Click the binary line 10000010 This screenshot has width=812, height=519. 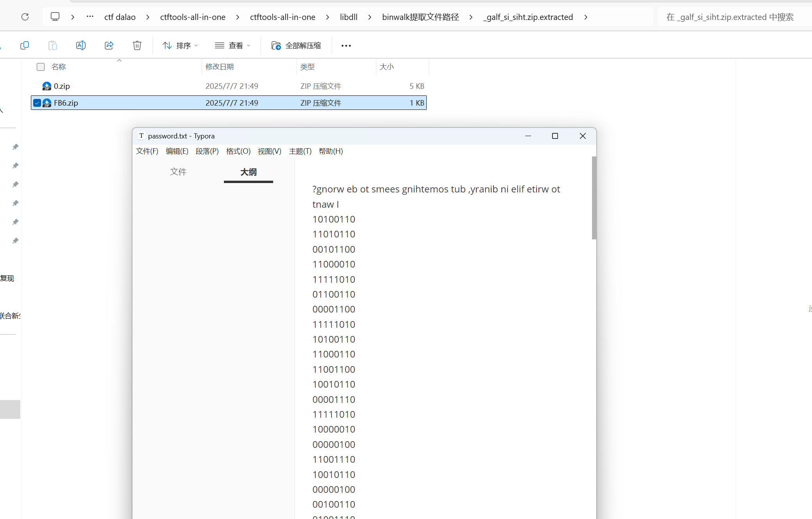tap(334, 429)
